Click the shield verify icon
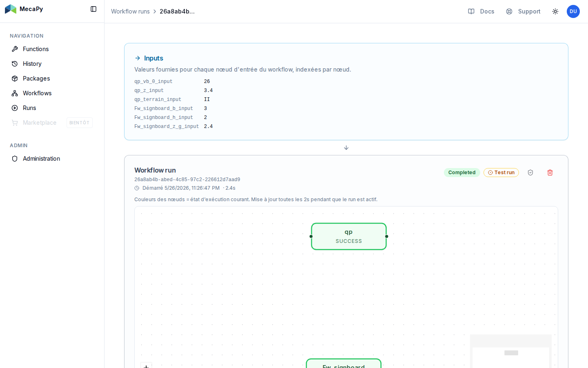 coord(530,173)
